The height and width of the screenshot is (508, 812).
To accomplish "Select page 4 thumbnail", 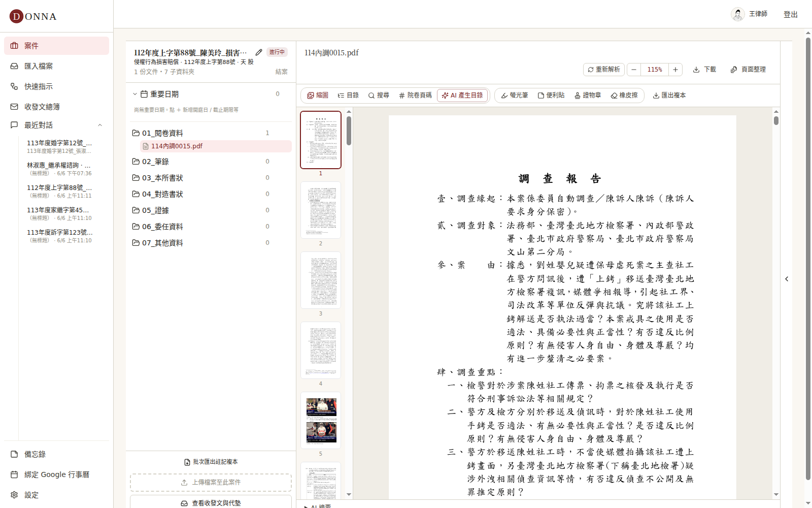I will point(321,351).
